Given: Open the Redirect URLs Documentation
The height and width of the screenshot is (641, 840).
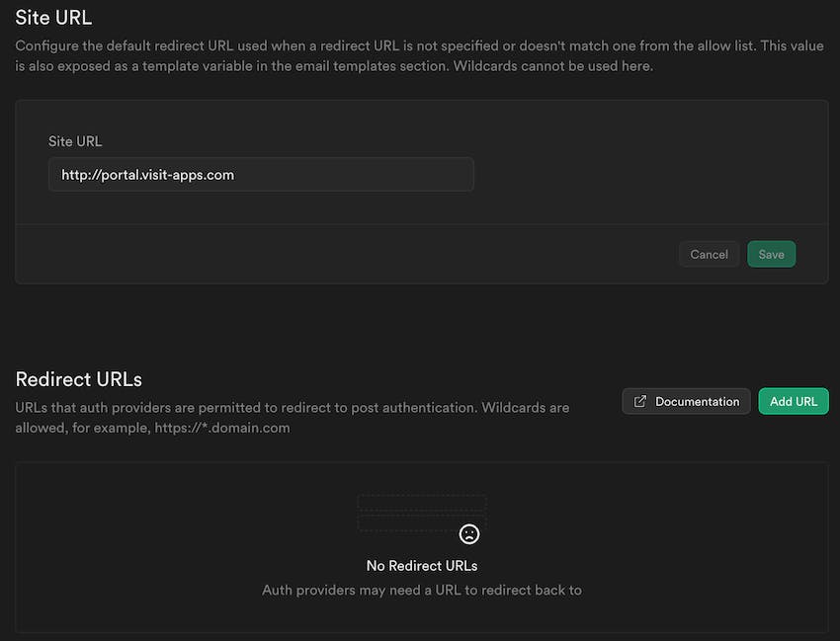Looking at the screenshot, I should (x=686, y=402).
